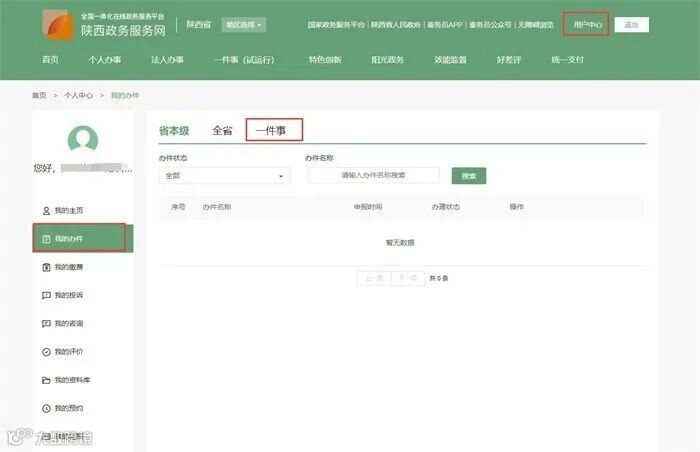The image size is (700, 452).
Task: Open 我的主页 in the sidebar
Action: [x=69, y=210]
